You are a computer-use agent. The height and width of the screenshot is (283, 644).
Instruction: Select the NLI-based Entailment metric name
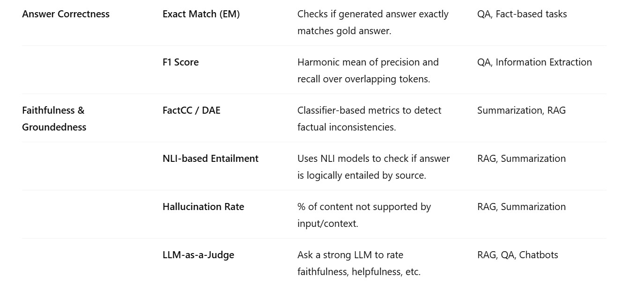coord(210,159)
